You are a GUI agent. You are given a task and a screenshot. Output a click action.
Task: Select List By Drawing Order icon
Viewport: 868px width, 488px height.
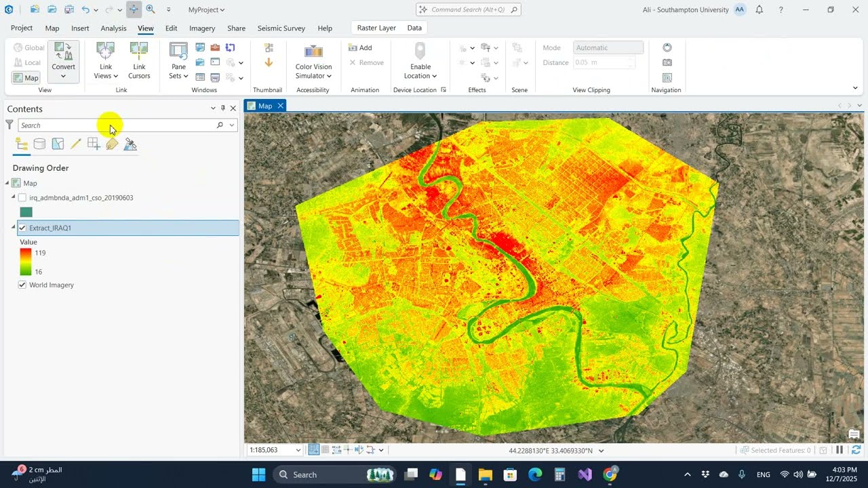22,144
